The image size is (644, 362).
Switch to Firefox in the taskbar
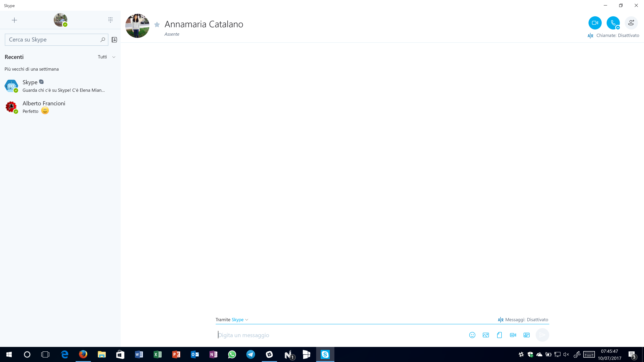(83, 354)
